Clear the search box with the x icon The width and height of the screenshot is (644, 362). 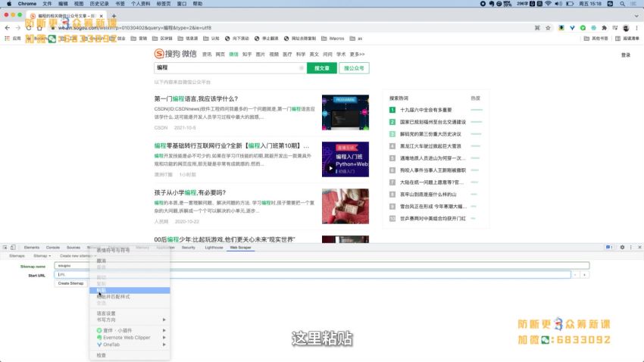(302, 67)
